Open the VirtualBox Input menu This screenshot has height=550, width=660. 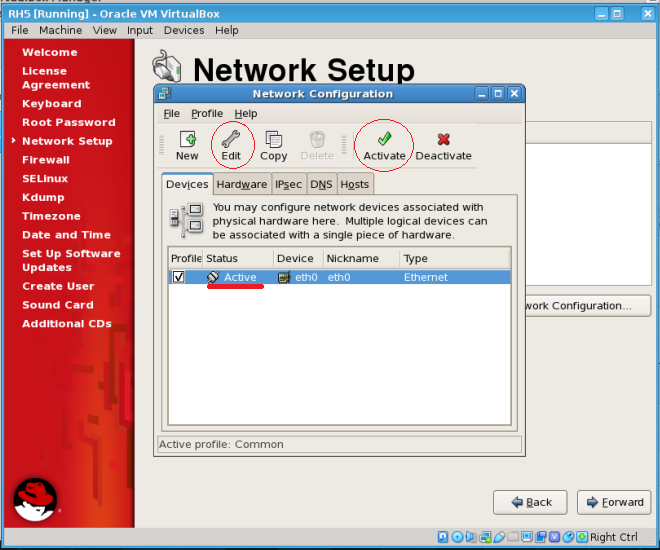tap(140, 30)
